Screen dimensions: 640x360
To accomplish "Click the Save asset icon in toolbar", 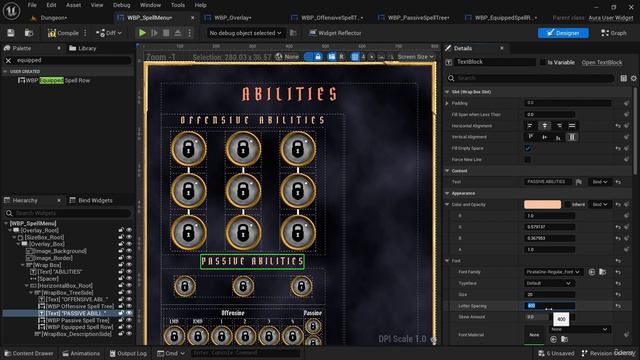I will [11, 33].
